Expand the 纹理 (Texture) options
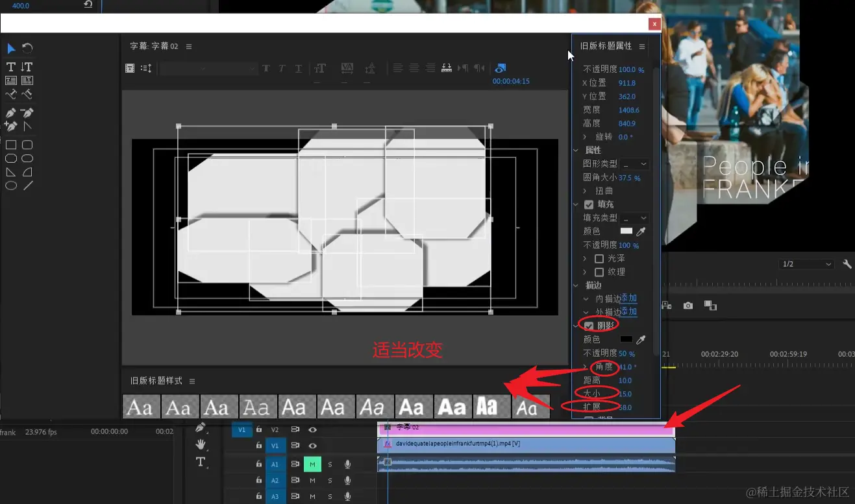 coord(585,272)
